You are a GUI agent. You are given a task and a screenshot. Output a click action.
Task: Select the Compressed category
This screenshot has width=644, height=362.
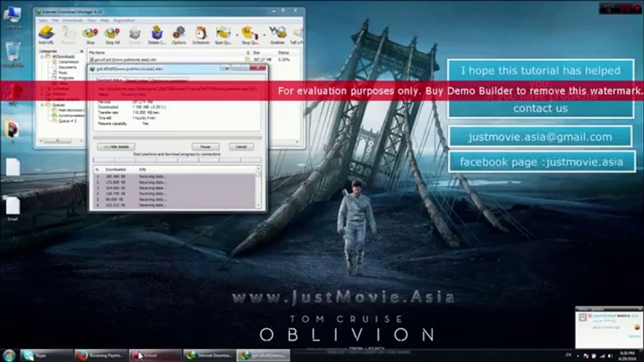point(68,62)
